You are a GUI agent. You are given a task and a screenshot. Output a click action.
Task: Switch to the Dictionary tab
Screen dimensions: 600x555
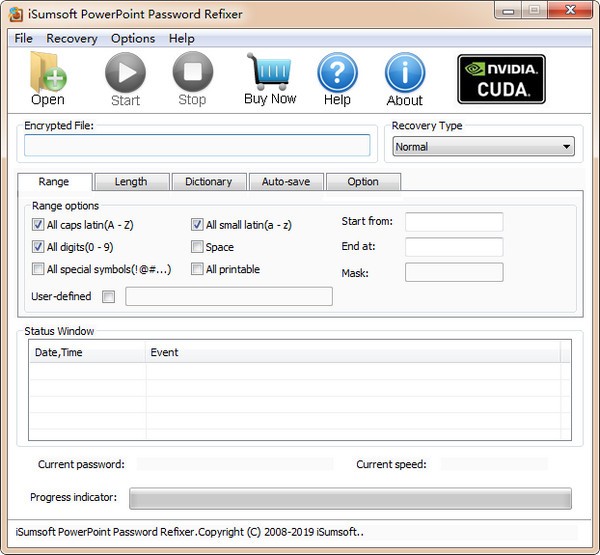point(208,182)
